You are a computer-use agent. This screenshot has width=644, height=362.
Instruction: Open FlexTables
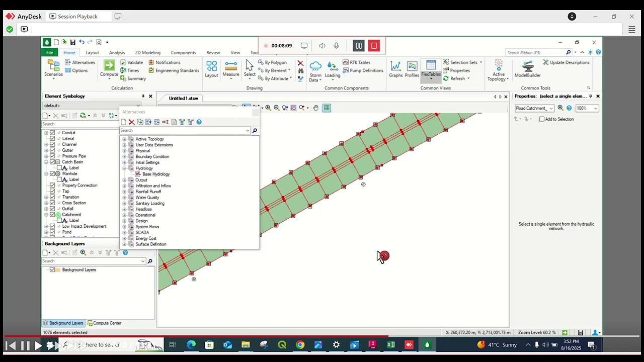431,70
